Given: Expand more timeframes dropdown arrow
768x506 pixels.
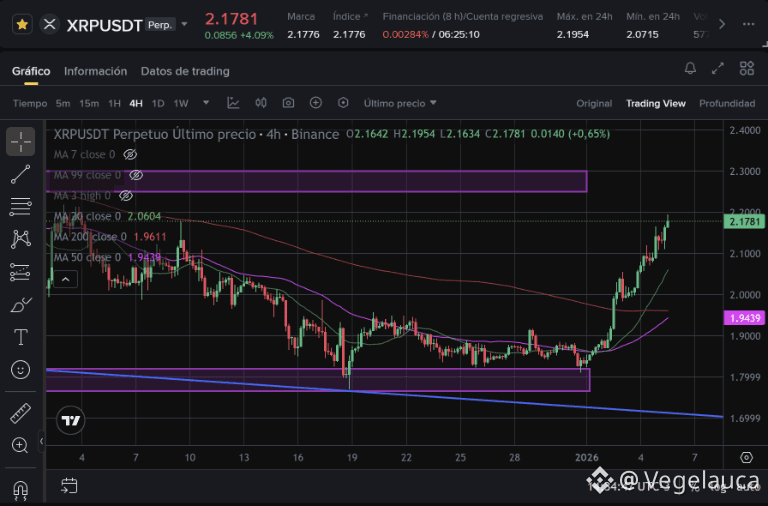Looking at the screenshot, I should (x=206, y=103).
